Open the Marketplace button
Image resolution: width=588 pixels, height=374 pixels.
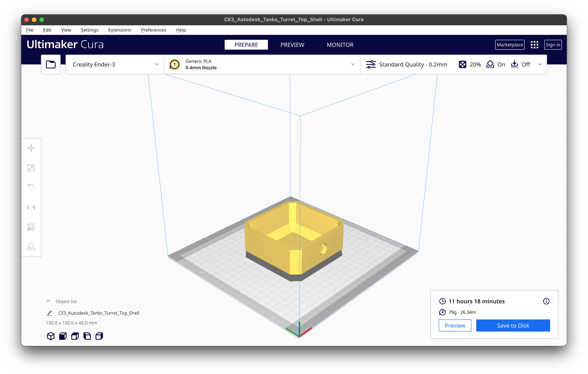[x=510, y=45]
